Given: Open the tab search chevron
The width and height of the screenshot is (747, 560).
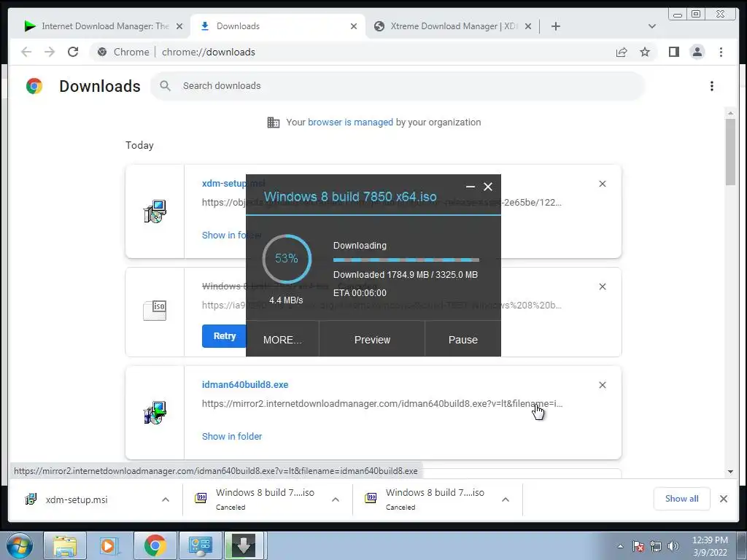Looking at the screenshot, I should (652, 26).
